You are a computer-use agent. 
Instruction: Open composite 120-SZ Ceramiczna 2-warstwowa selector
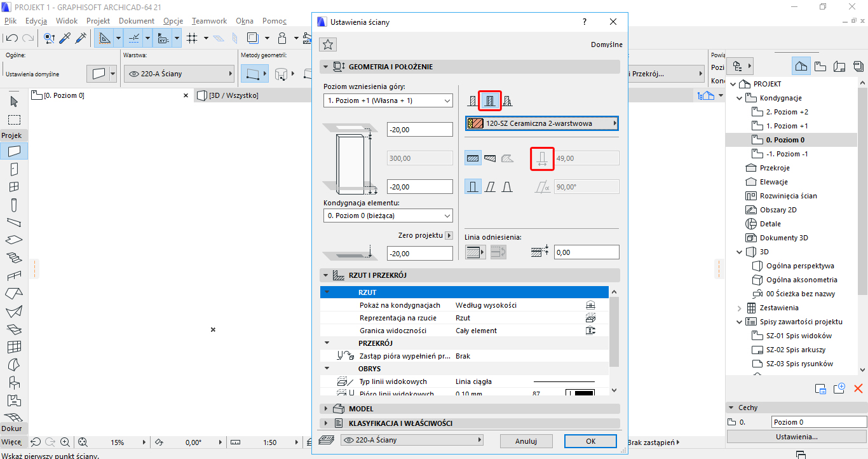pyautogui.click(x=542, y=123)
